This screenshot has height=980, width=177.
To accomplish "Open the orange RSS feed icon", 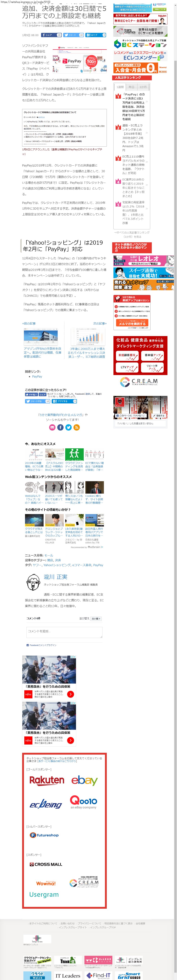I will coord(76,428).
